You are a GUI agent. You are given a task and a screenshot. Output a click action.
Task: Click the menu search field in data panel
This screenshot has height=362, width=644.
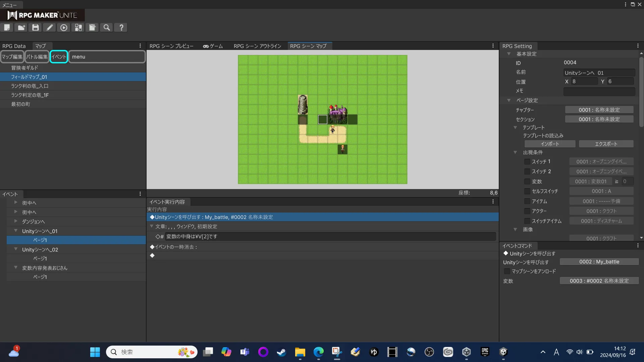[x=107, y=57]
